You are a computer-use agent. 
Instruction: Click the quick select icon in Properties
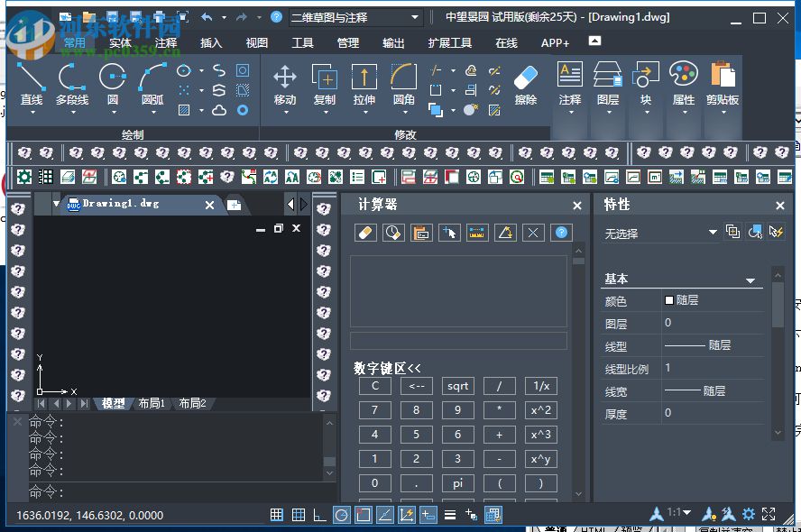tap(776, 233)
